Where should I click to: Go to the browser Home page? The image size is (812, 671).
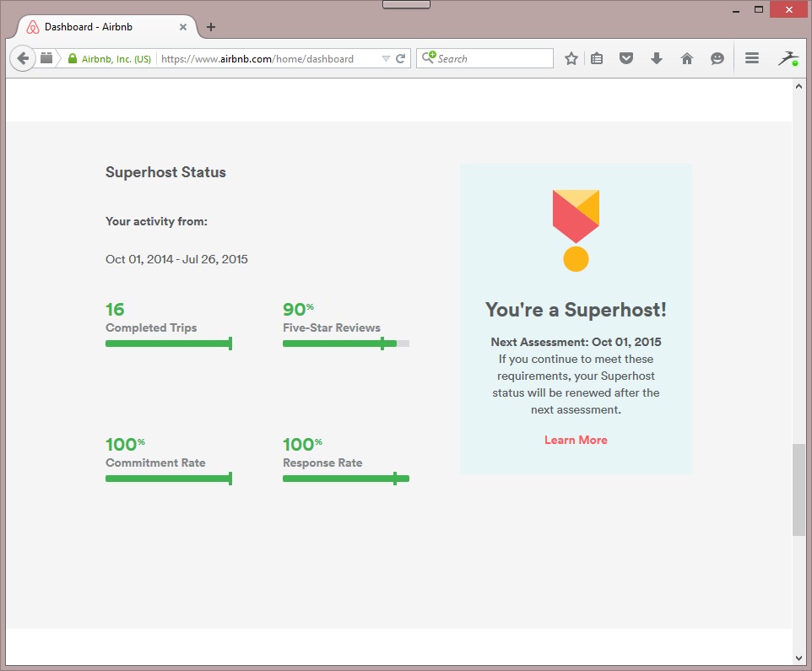[687, 58]
